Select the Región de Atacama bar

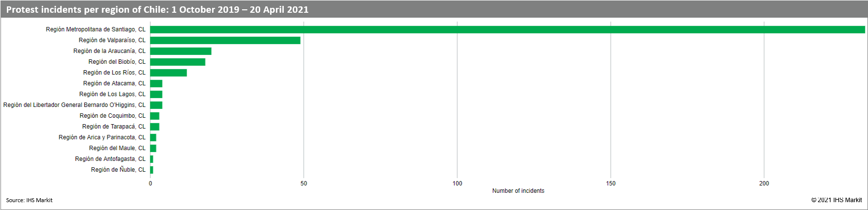click(156, 83)
